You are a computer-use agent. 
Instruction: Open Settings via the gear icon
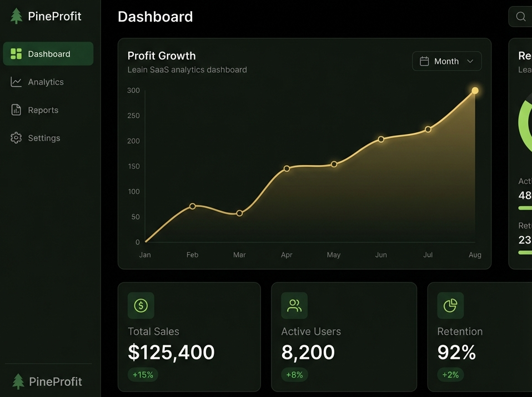[x=15, y=137]
